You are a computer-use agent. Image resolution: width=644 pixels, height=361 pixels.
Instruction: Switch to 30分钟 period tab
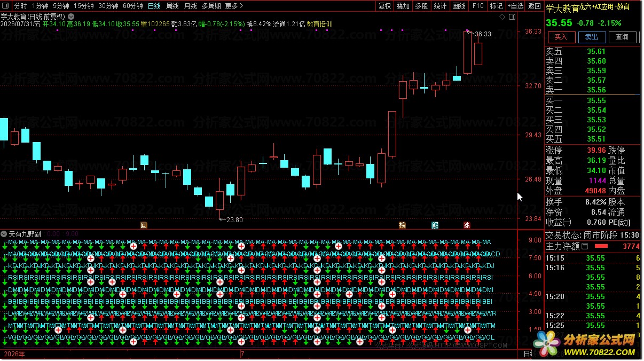108,6
